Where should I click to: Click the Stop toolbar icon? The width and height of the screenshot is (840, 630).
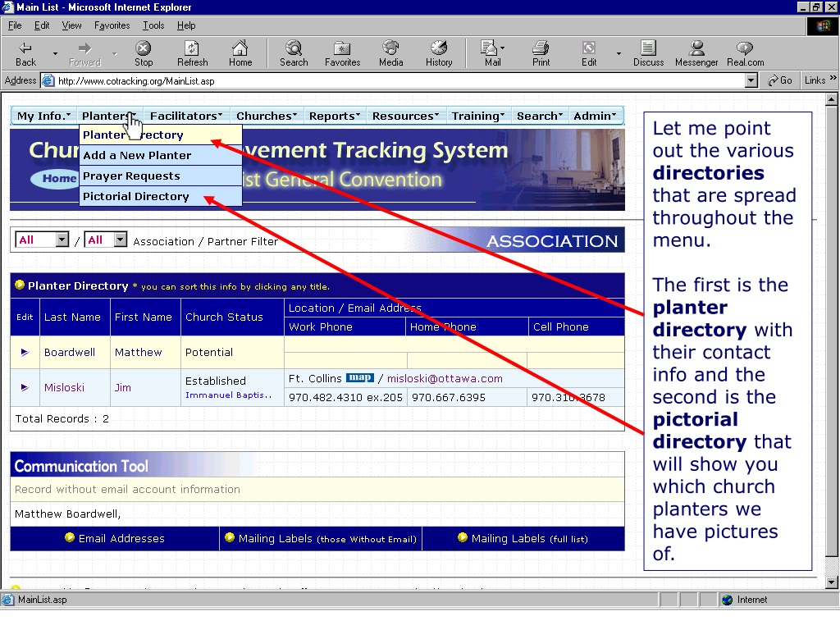[143, 53]
